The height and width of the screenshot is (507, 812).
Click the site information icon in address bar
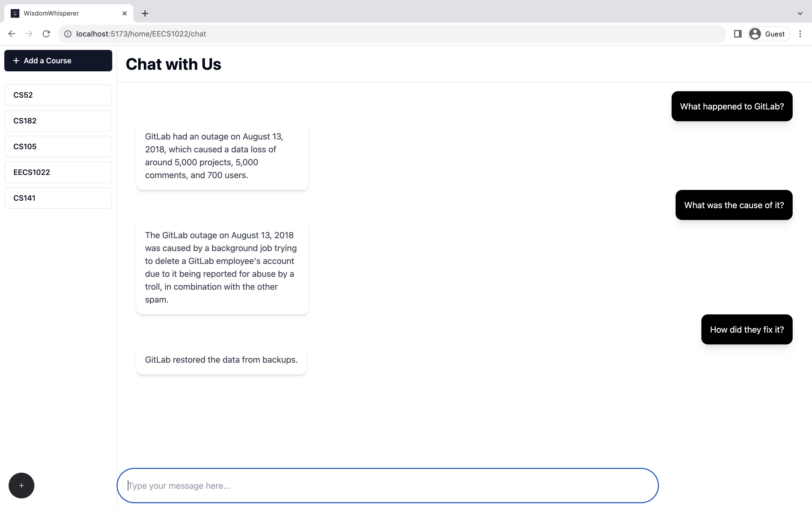coord(68,34)
